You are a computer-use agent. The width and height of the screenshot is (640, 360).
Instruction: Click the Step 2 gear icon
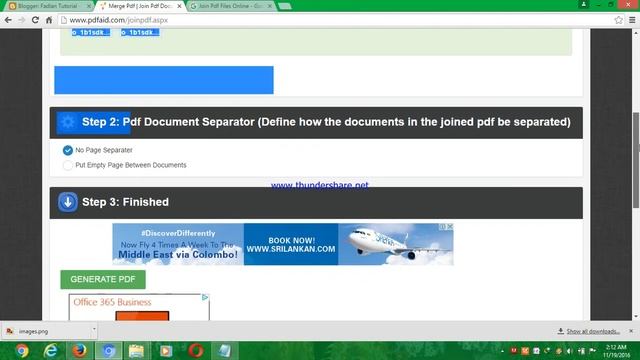pyautogui.click(x=68, y=122)
